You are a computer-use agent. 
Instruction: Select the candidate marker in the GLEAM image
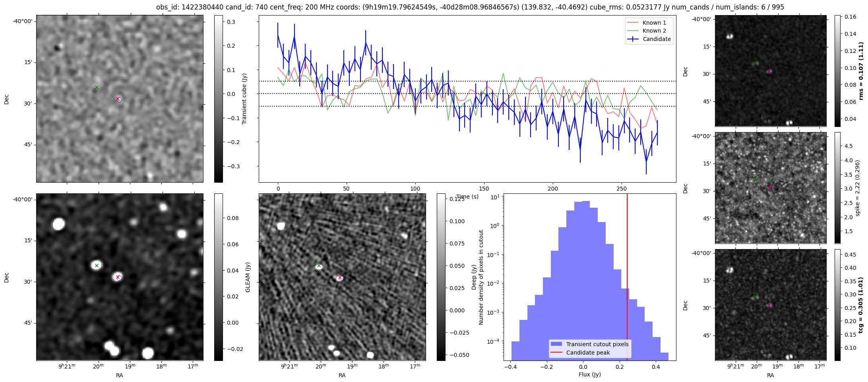click(118, 277)
